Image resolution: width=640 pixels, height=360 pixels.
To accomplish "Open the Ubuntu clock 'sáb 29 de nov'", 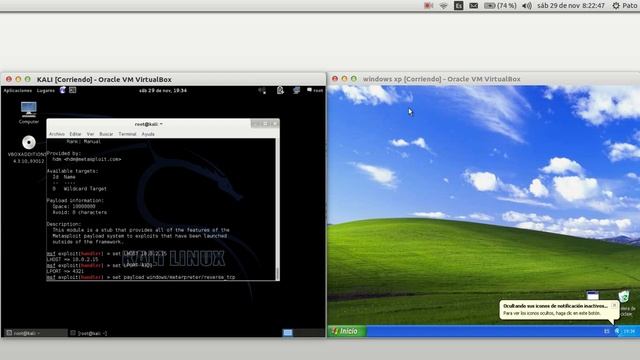I will 571,6.
